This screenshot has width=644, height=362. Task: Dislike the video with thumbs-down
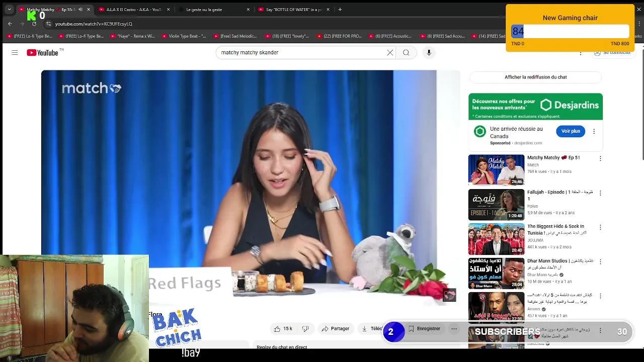(305, 329)
